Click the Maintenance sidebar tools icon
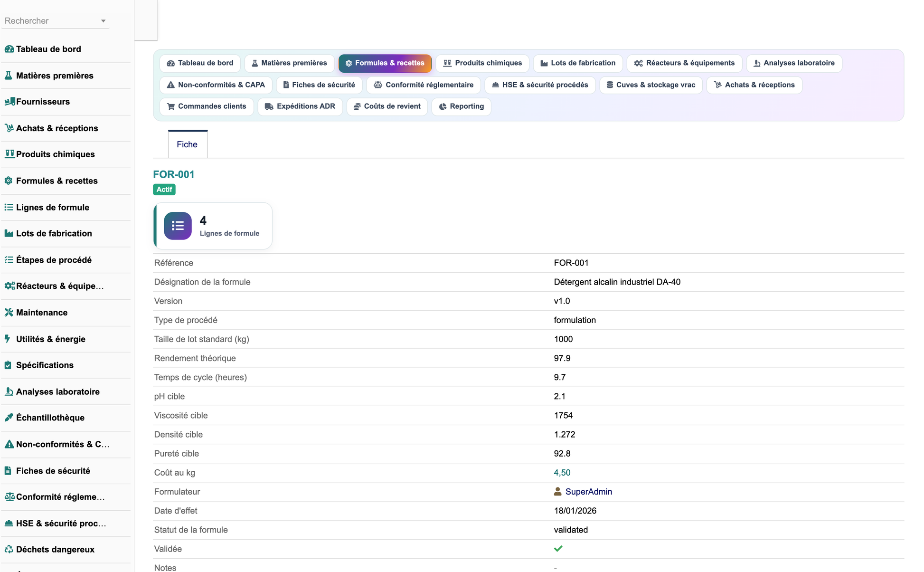 tap(9, 312)
